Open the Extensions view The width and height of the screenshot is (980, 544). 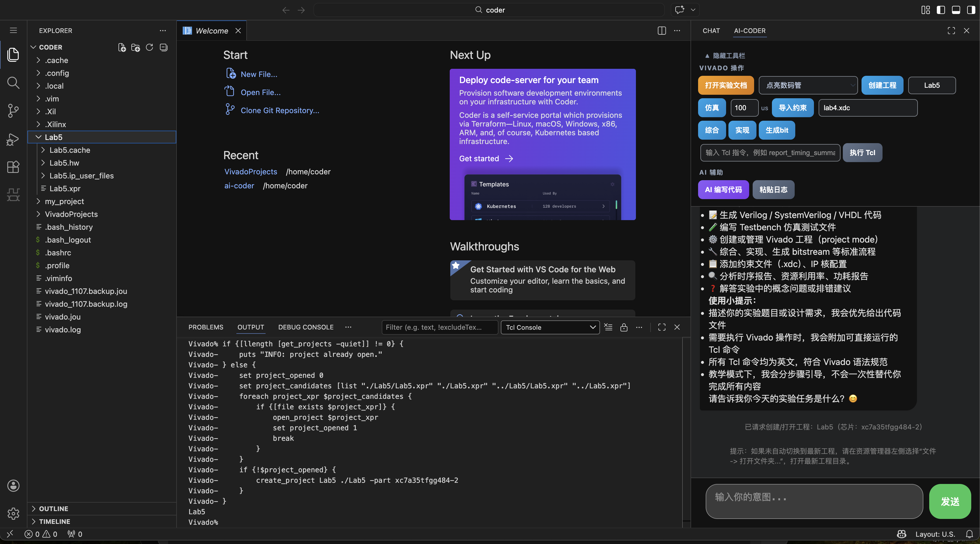(x=13, y=167)
